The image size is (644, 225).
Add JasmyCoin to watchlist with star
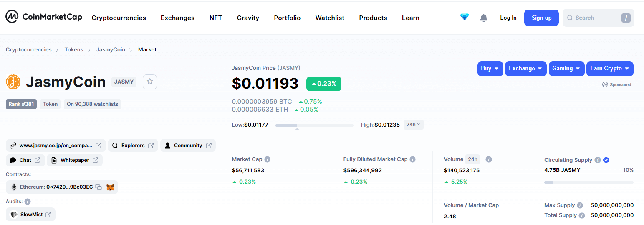[149, 82]
